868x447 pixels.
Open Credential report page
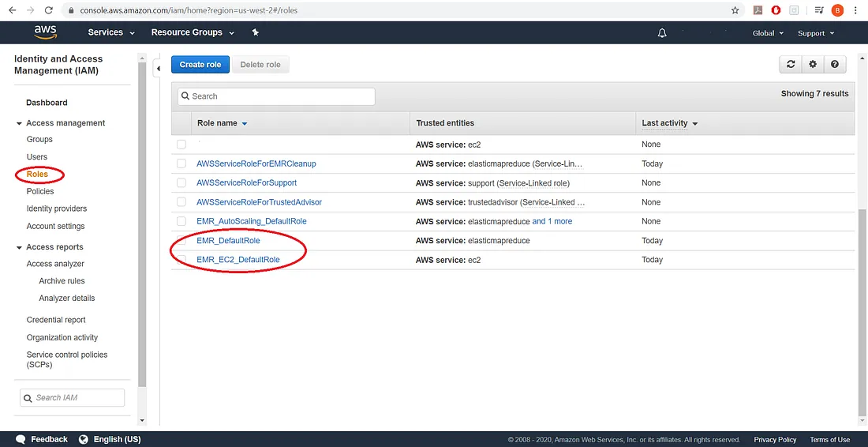coord(56,320)
